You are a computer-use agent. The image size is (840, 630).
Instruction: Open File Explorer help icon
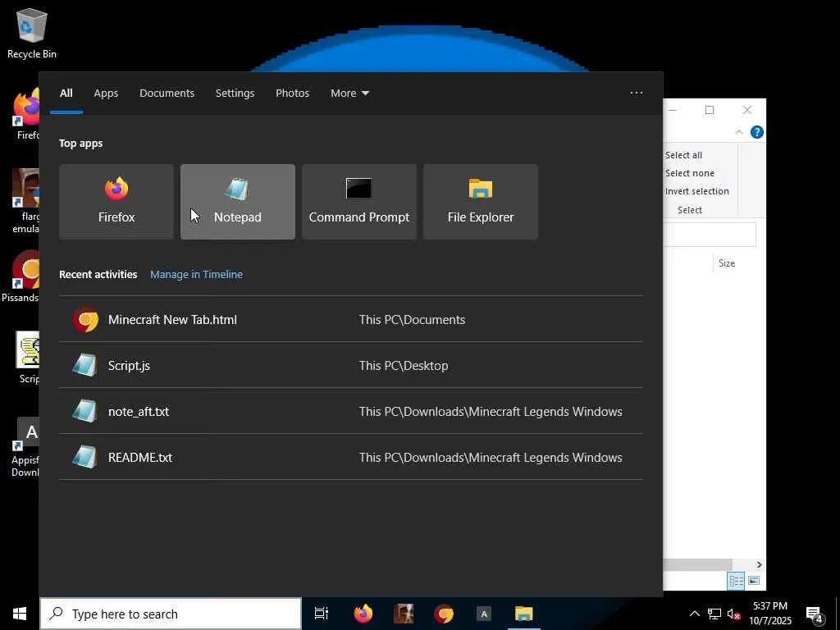(757, 132)
